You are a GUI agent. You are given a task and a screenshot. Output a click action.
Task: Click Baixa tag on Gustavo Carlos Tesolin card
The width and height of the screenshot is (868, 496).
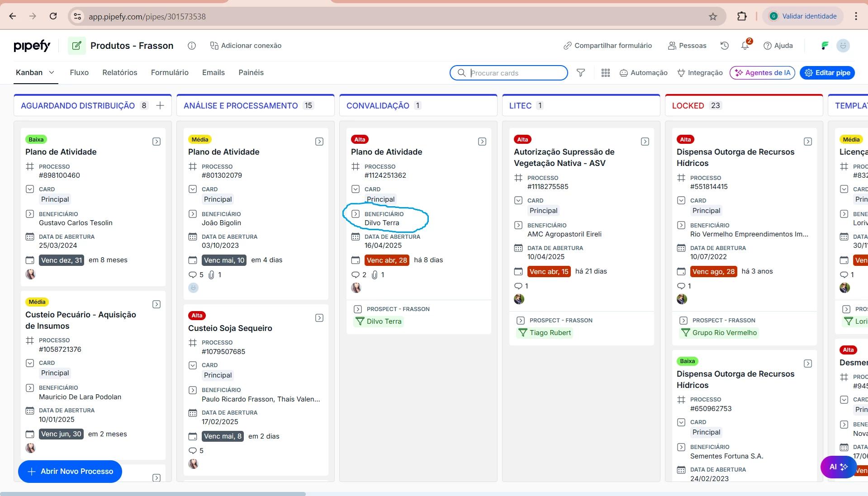click(x=36, y=140)
